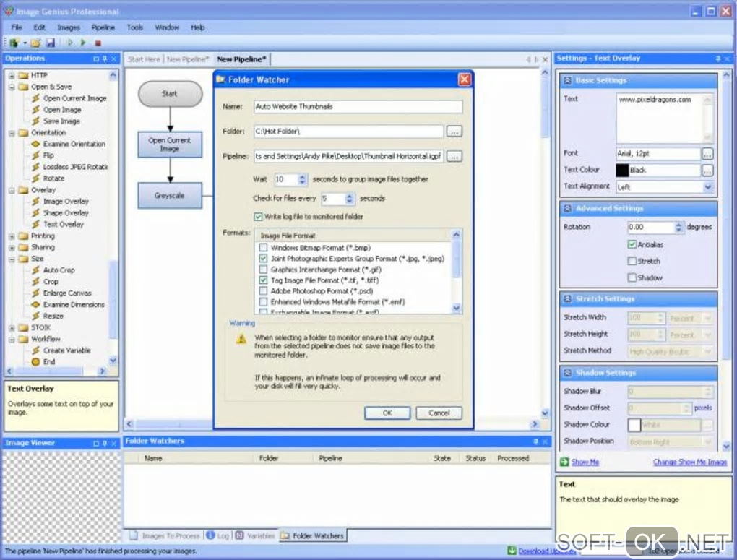
Task: Click the red stop pipeline icon
Action: coord(98,43)
